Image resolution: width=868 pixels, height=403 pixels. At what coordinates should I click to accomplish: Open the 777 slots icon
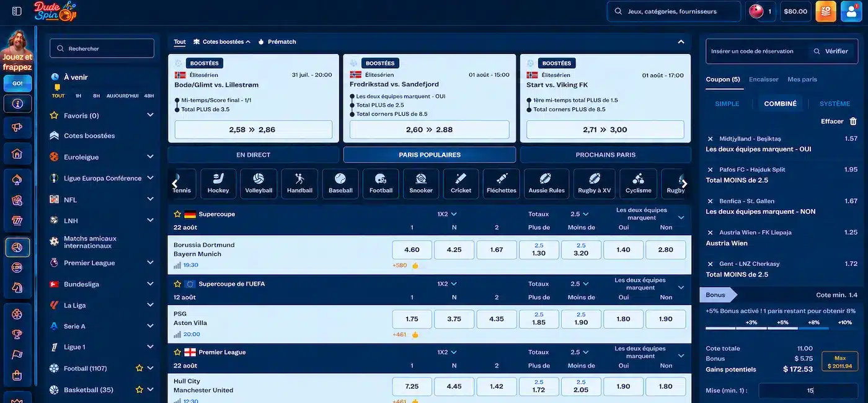17,220
